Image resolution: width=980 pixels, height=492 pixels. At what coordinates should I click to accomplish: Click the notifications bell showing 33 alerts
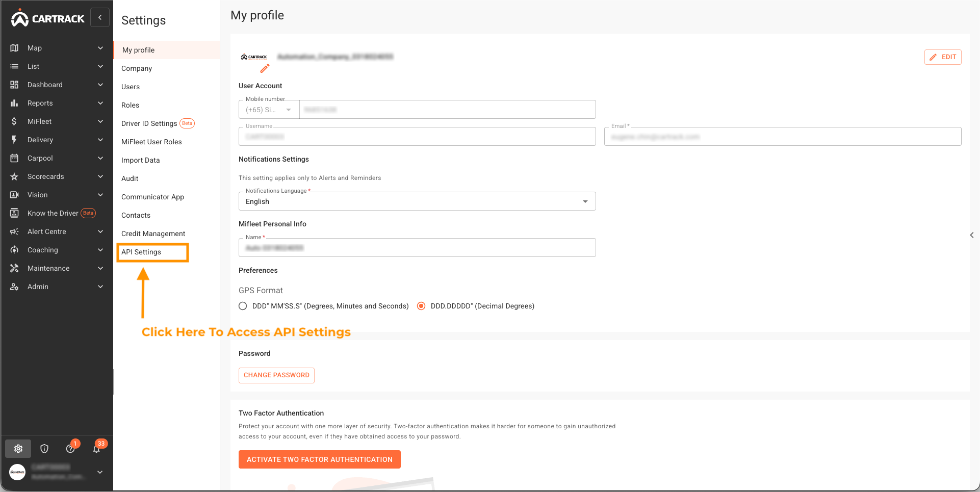(x=96, y=449)
